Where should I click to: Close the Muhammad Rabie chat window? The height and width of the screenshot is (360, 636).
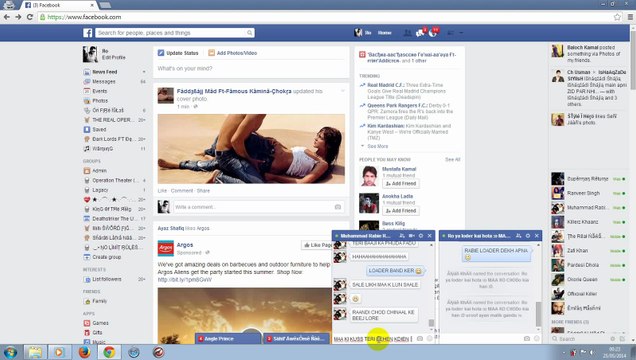(430, 236)
